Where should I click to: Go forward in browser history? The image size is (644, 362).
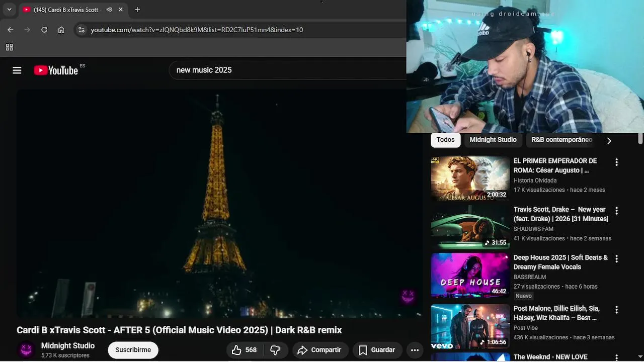[27, 30]
